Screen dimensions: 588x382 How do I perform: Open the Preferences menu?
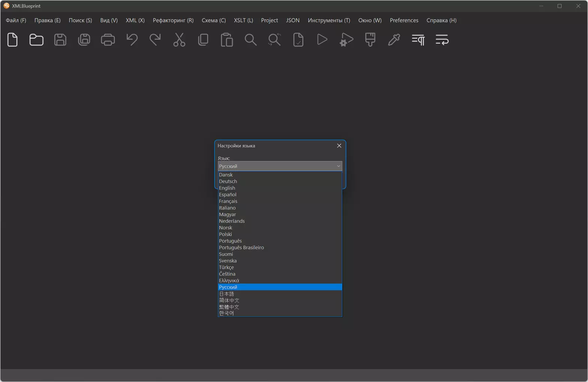click(404, 20)
